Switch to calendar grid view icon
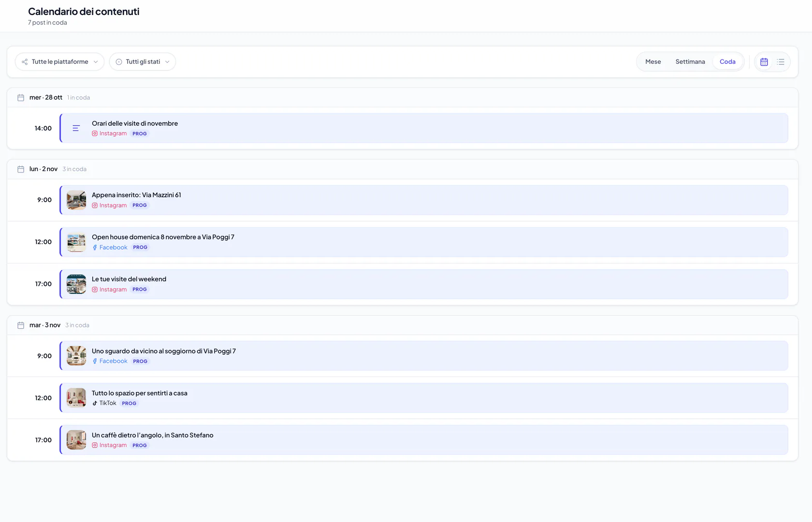Viewport: 812px width, 522px height. (x=764, y=62)
